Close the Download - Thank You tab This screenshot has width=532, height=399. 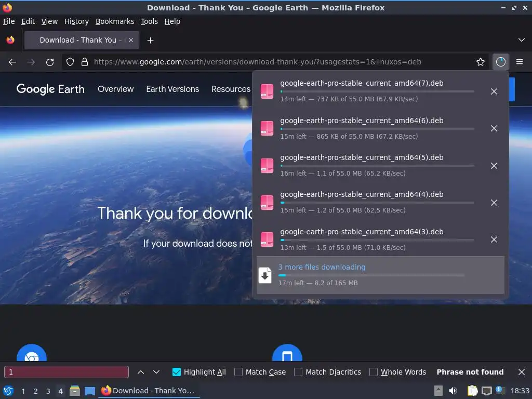coord(131,40)
